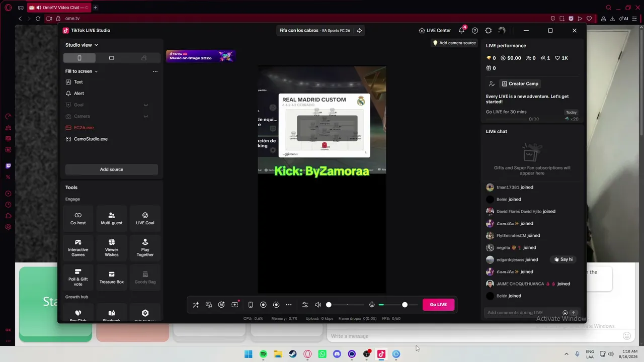Open the emoji picker in LIVE chat
Viewport: 644px width, 362px height.
tap(565, 313)
